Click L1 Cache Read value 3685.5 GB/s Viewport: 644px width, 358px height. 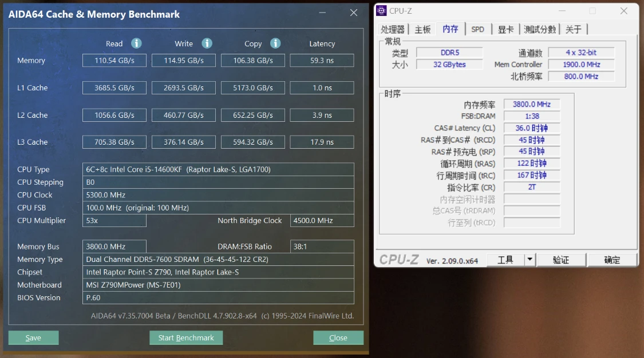[x=114, y=87]
